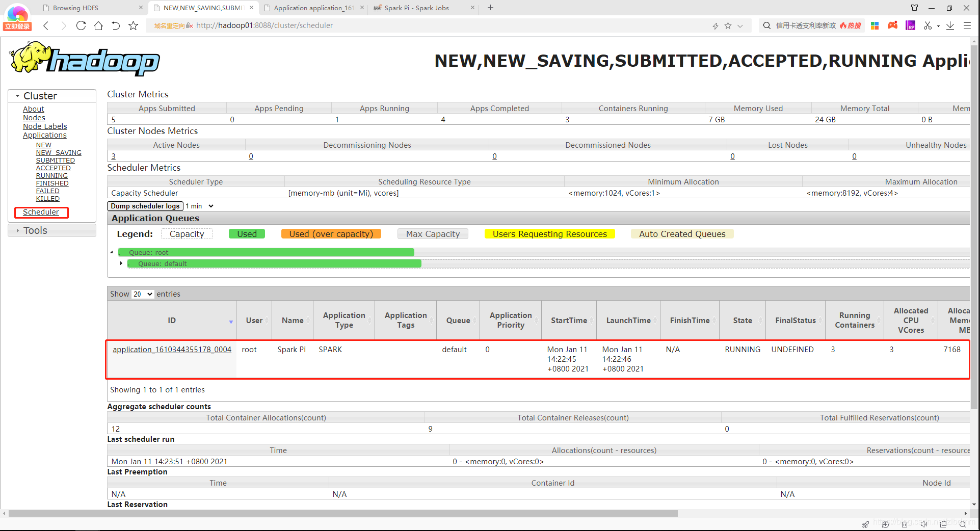
Task: Sort table by State column
Action: [x=743, y=321]
